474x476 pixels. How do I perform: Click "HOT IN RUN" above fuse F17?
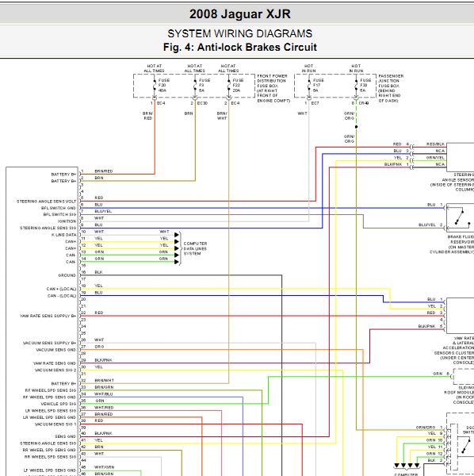[x=308, y=68]
